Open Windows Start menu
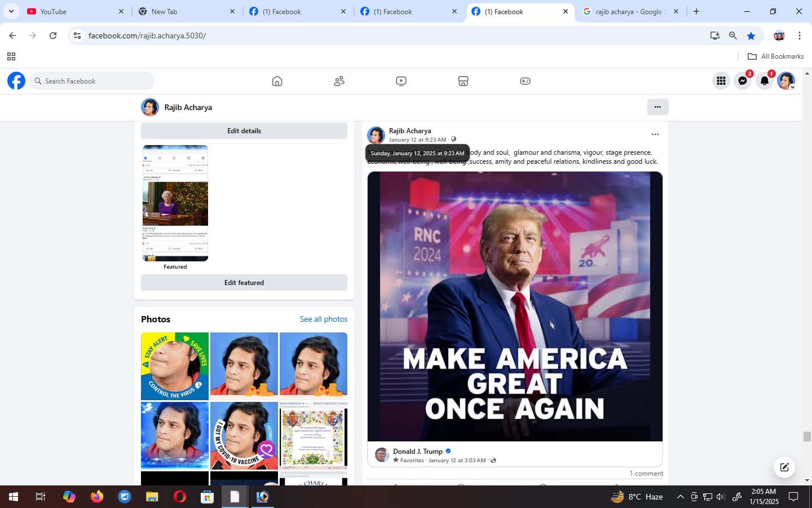This screenshot has width=812, height=508. (14, 497)
